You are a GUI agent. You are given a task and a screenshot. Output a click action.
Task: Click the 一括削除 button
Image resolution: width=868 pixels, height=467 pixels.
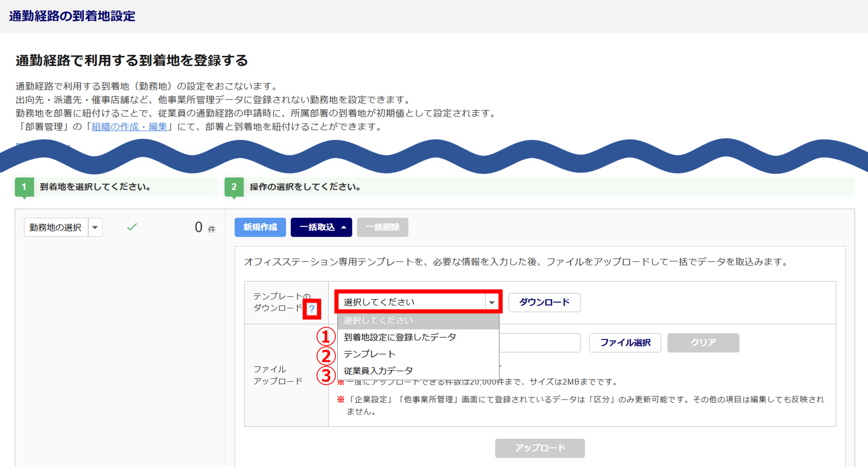[382, 227]
